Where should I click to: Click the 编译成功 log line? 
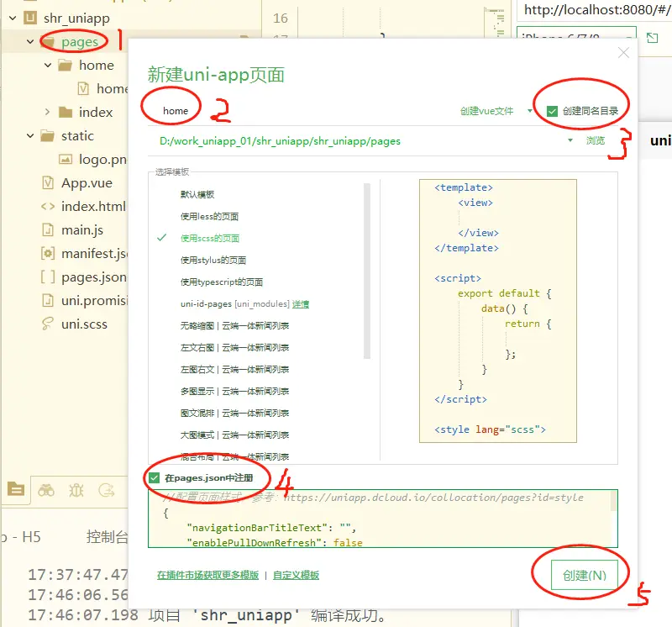207,616
